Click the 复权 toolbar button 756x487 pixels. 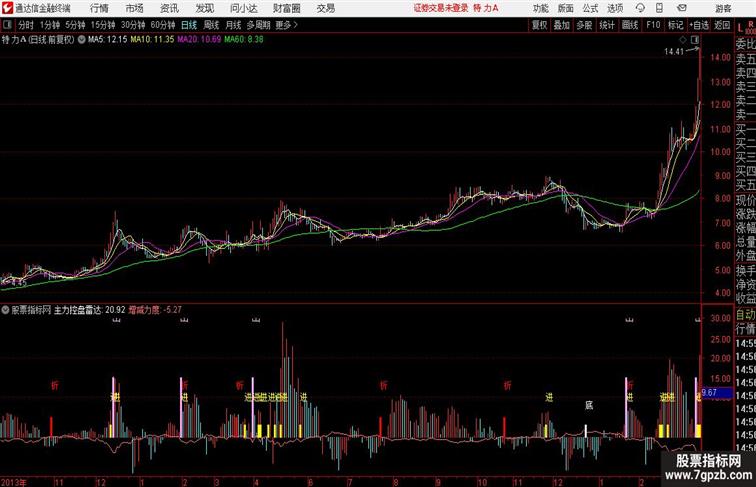pos(539,25)
